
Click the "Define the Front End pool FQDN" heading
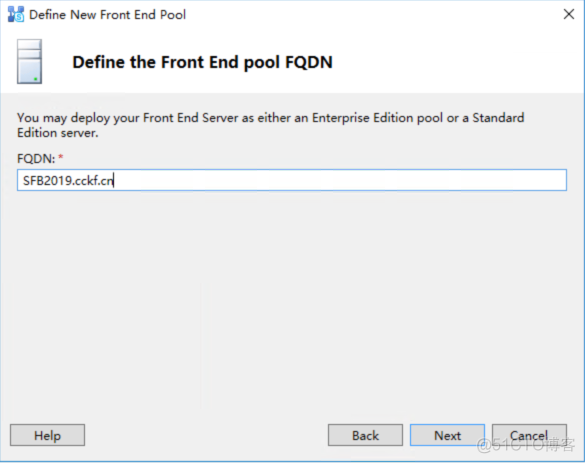coord(202,62)
